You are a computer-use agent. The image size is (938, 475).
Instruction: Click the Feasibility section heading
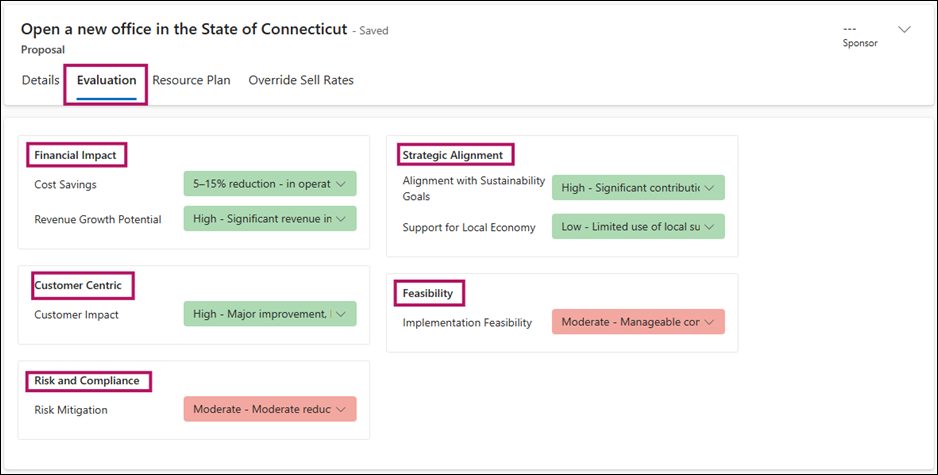coord(428,293)
